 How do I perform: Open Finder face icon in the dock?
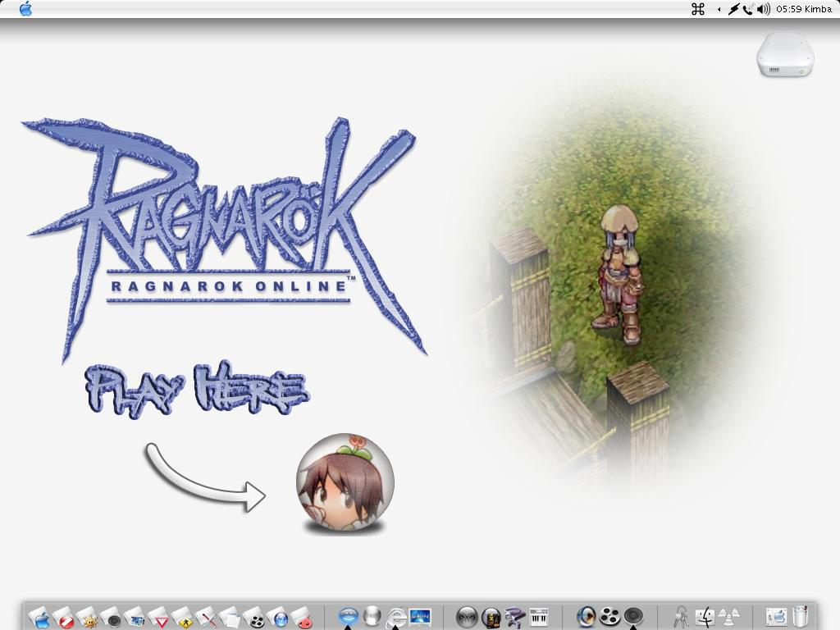click(705, 617)
